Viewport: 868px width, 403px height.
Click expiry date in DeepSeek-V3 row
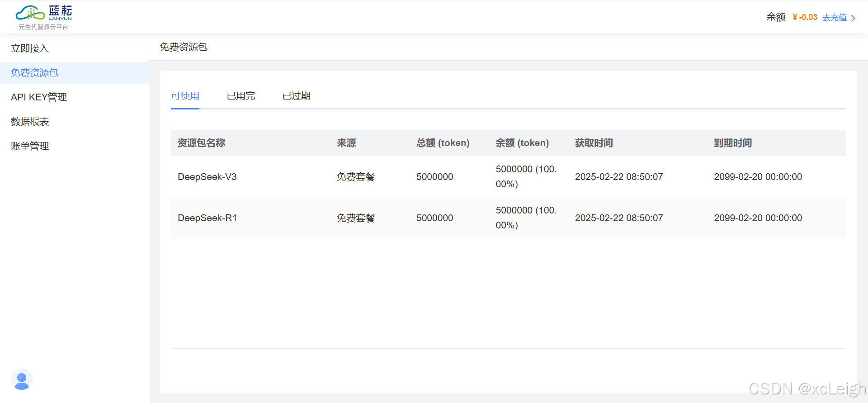coord(758,177)
